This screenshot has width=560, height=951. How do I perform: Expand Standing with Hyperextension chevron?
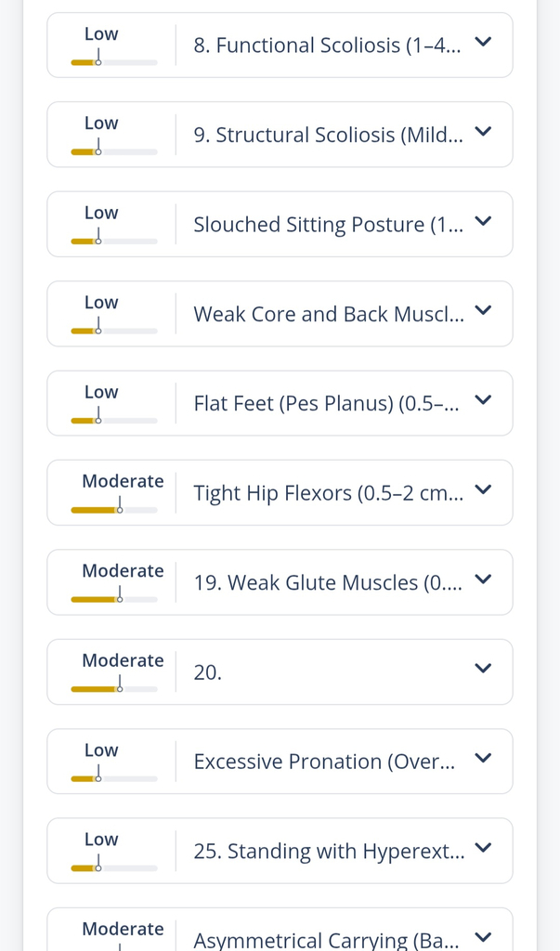(482, 848)
